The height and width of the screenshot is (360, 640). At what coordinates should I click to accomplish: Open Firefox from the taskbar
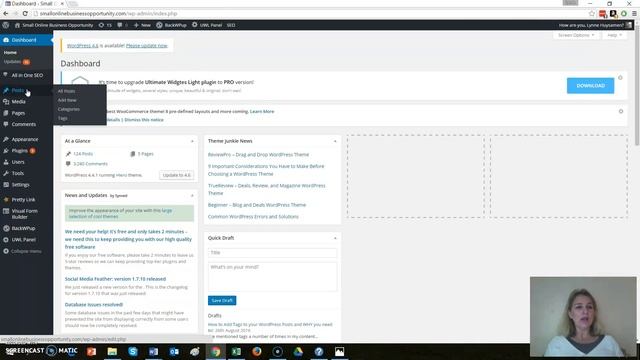(256, 351)
